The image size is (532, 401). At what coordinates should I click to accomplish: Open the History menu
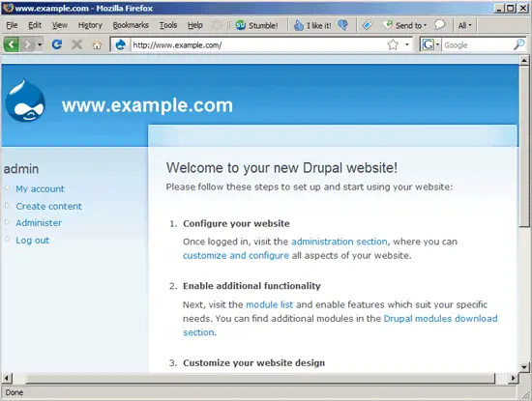[90, 25]
